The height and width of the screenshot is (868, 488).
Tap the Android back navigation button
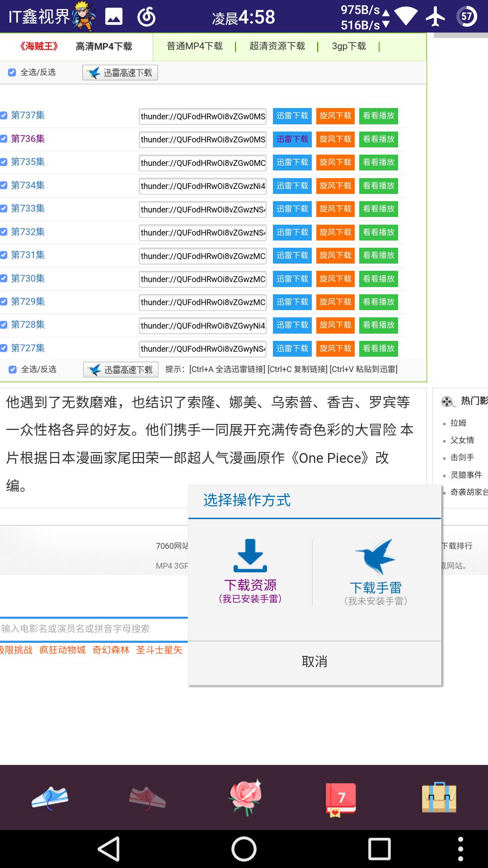click(x=109, y=849)
